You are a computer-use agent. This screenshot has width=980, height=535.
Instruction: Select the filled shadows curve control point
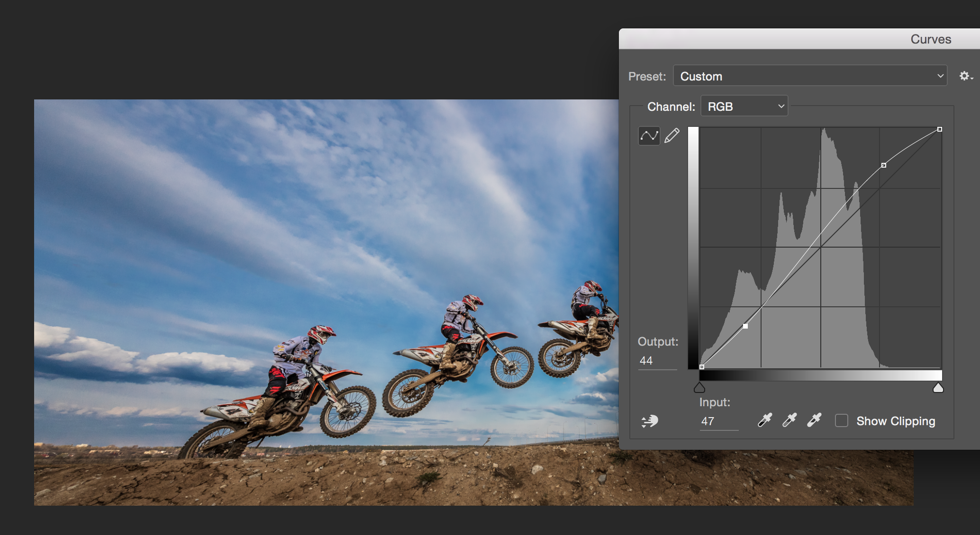pos(745,326)
